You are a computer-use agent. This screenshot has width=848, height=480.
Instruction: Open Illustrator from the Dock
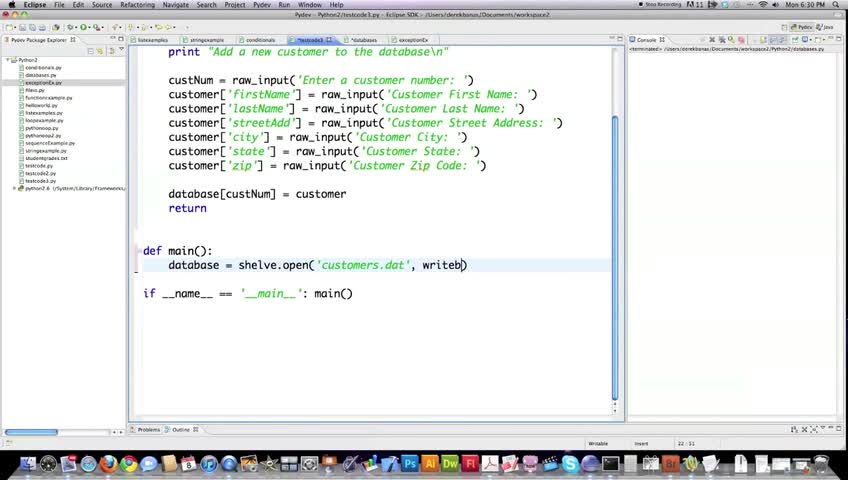[x=430, y=464]
